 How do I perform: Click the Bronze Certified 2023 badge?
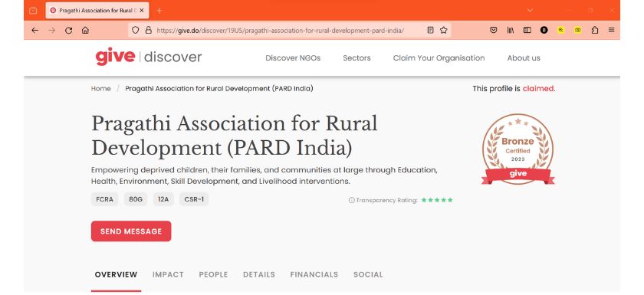click(518, 149)
